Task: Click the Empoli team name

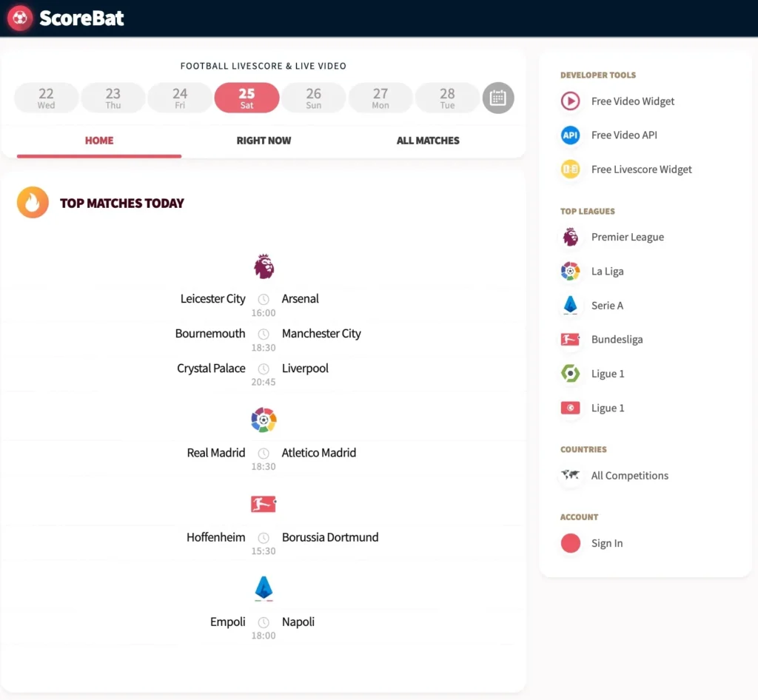Action: (227, 622)
